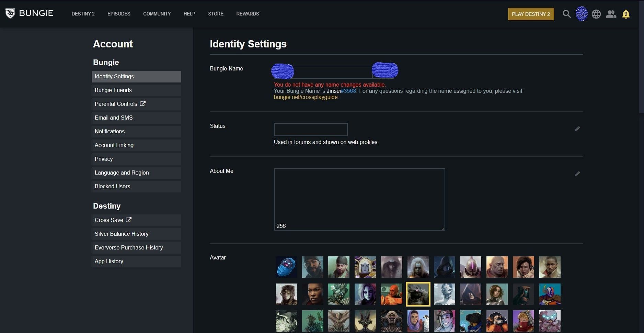Image resolution: width=644 pixels, height=333 pixels.
Task: Open the DESTINY 2 navigation menu
Action: point(83,14)
